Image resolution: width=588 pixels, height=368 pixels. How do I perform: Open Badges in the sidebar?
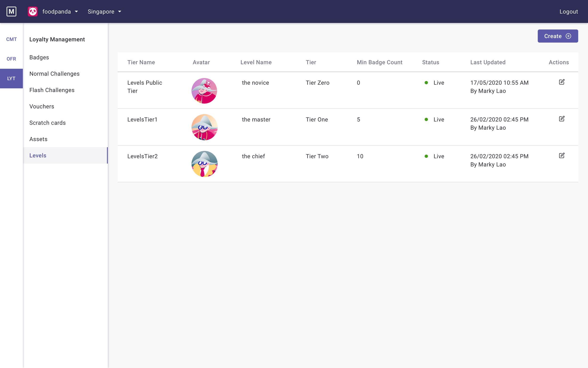(x=39, y=57)
